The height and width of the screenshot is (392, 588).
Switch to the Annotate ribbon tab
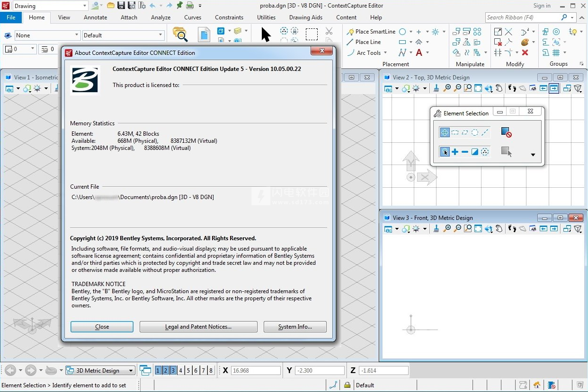(x=95, y=17)
